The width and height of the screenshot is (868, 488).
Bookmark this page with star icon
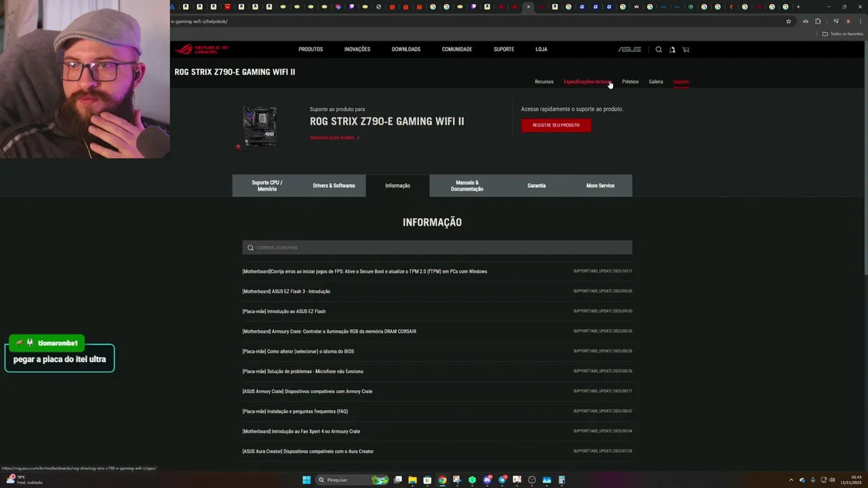coord(788,22)
